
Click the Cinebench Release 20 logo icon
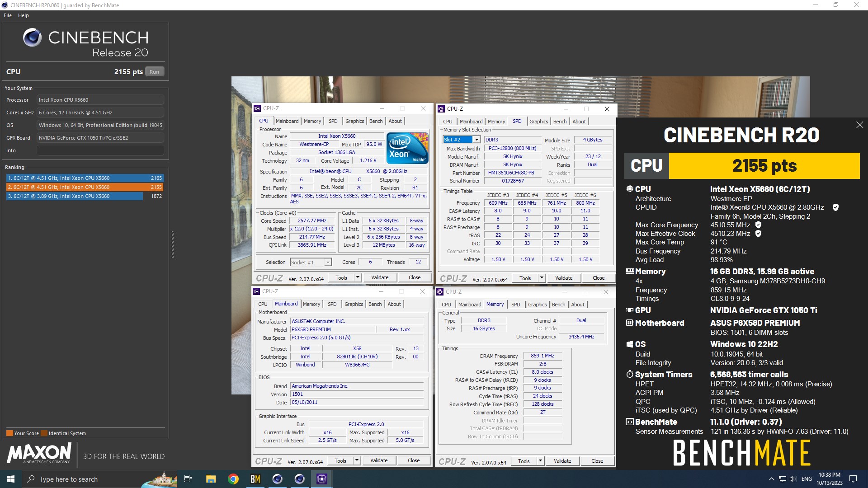tap(32, 38)
